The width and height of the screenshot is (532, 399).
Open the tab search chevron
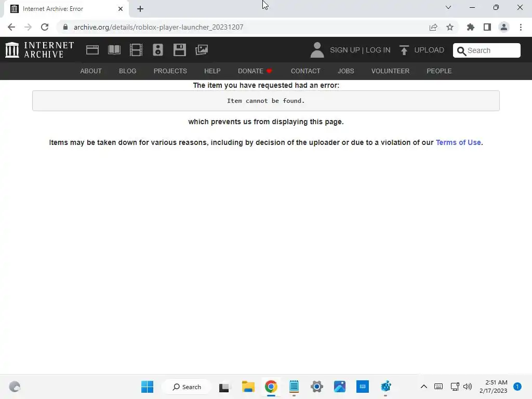(x=448, y=7)
